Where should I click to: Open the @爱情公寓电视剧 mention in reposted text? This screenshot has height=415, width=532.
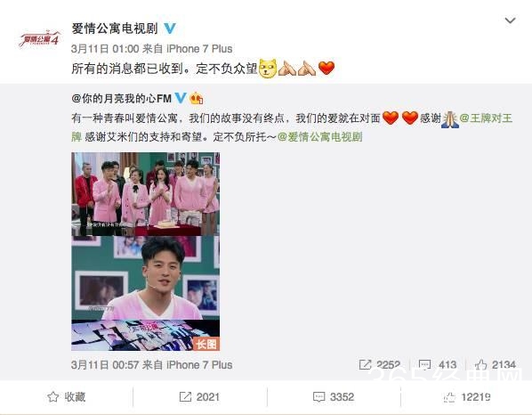click(320, 137)
